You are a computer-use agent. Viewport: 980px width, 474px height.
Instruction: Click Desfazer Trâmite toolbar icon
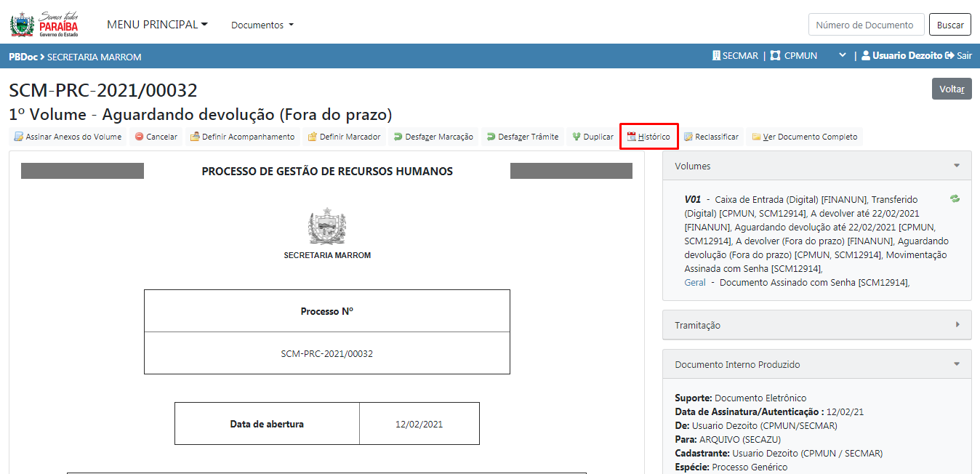pyautogui.click(x=491, y=137)
